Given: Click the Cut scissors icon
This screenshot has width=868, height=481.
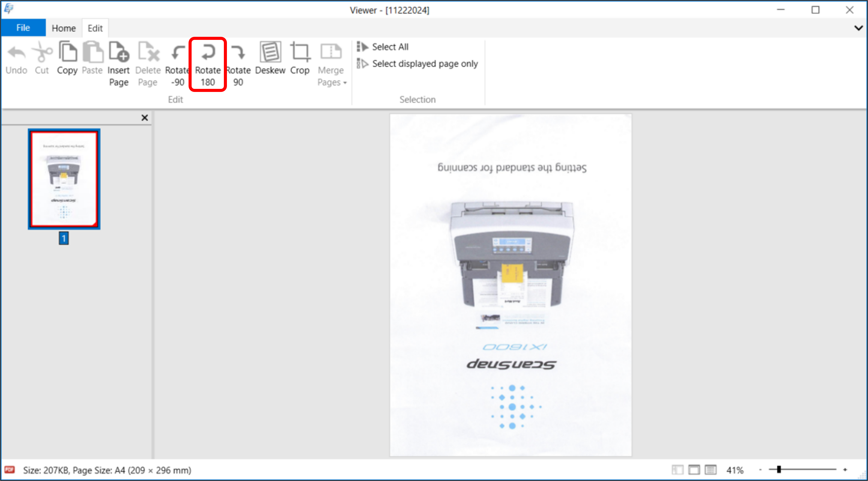Looking at the screenshot, I should click(x=42, y=52).
